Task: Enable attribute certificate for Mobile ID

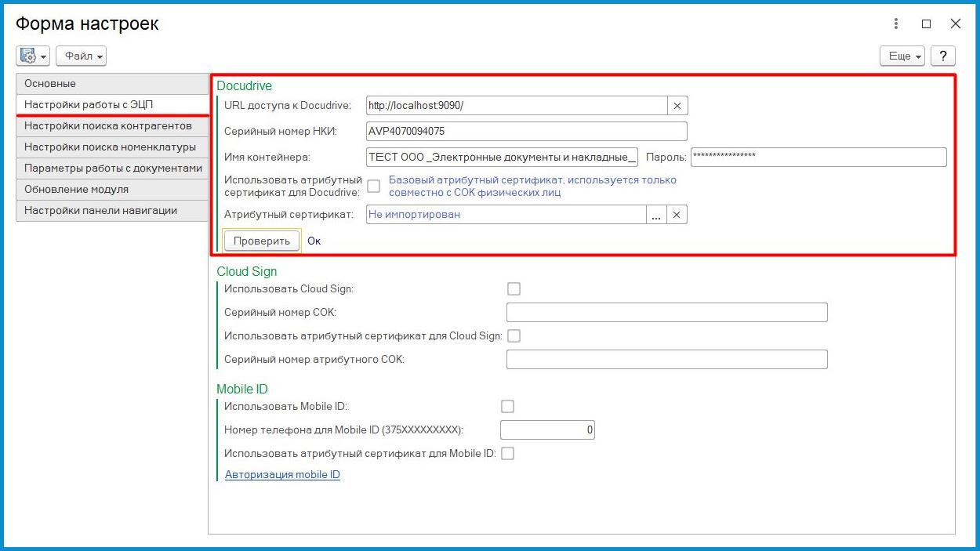Action: tap(507, 453)
